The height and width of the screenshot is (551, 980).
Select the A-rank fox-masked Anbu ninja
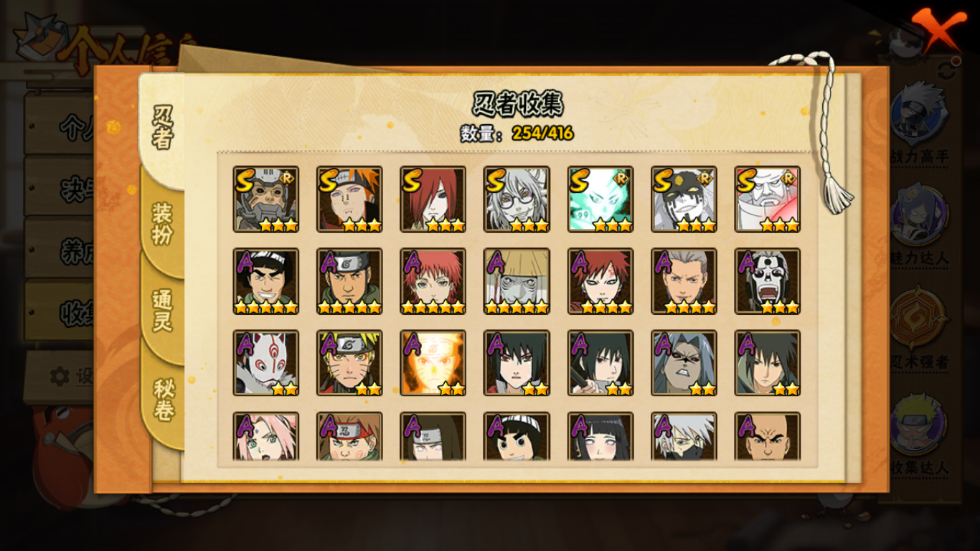tap(265, 363)
